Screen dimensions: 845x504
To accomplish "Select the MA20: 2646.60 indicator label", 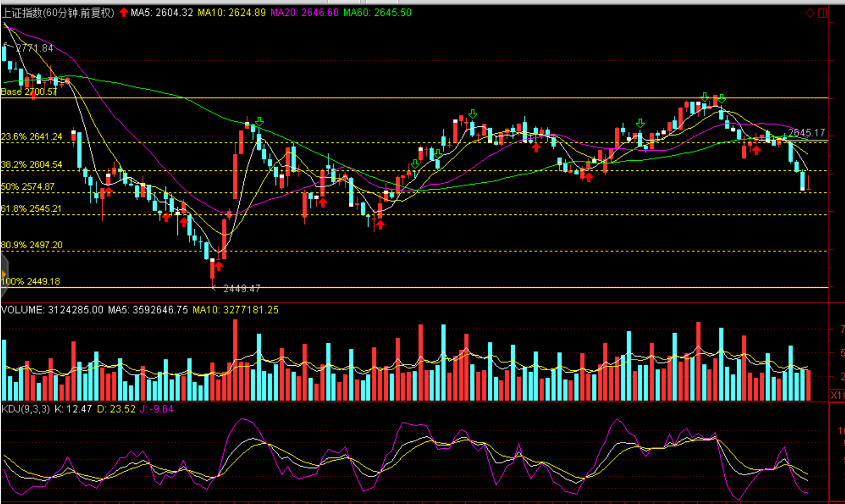I will point(304,12).
